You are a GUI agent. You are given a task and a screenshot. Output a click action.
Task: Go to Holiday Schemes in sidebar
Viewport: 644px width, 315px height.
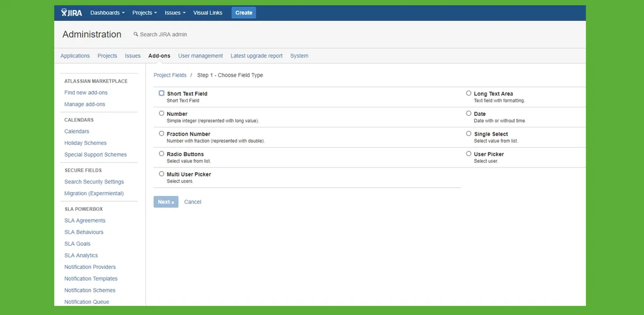85,143
